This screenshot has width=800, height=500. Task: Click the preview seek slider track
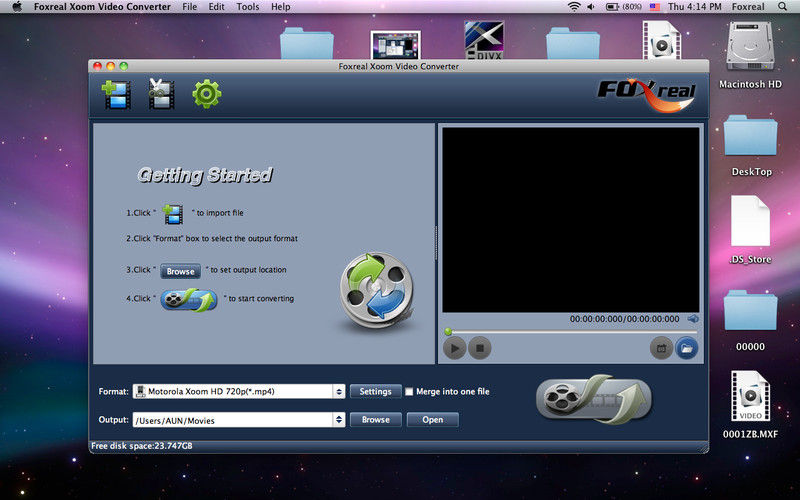(571, 332)
